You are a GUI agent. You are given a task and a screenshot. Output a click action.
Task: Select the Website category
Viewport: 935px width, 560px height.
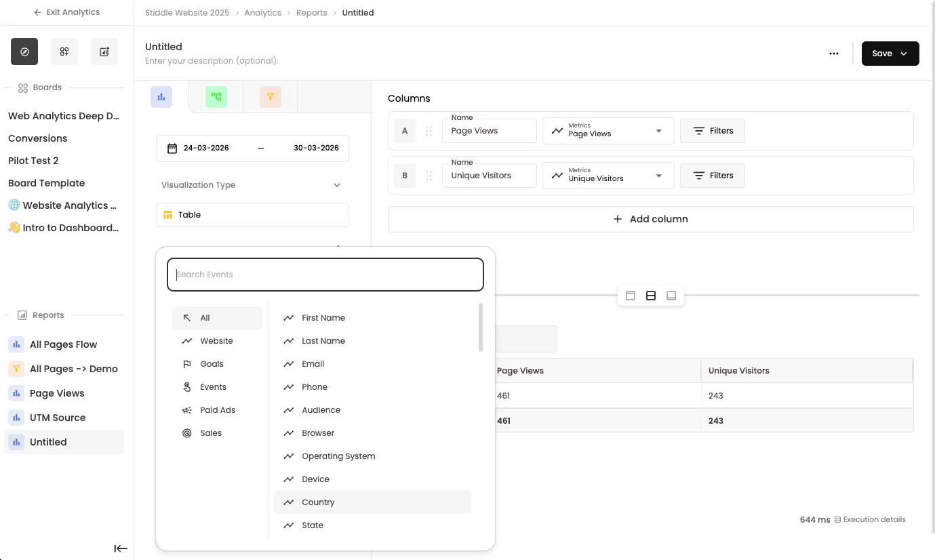(x=217, y=341)
